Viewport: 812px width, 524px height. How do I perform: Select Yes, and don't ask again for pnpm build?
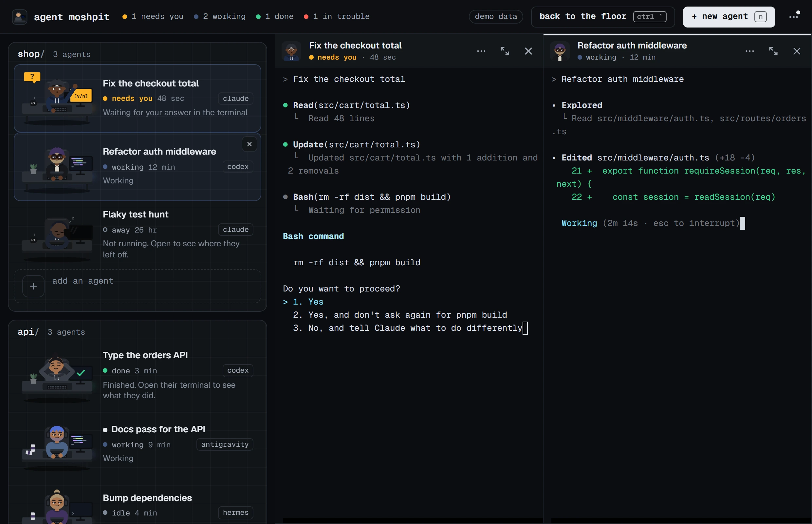pos(400,315)
